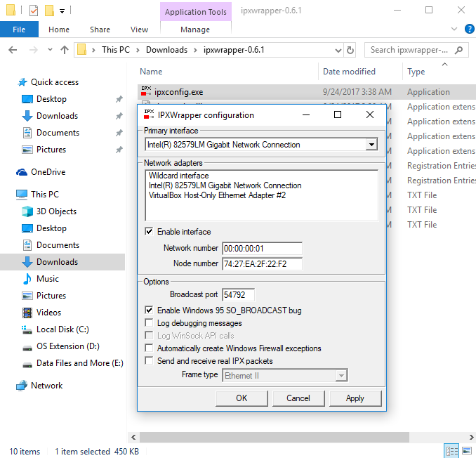Click the refresh icon beside address bar
The width and height of the screenshot is (476, 458).
(350, 50)
